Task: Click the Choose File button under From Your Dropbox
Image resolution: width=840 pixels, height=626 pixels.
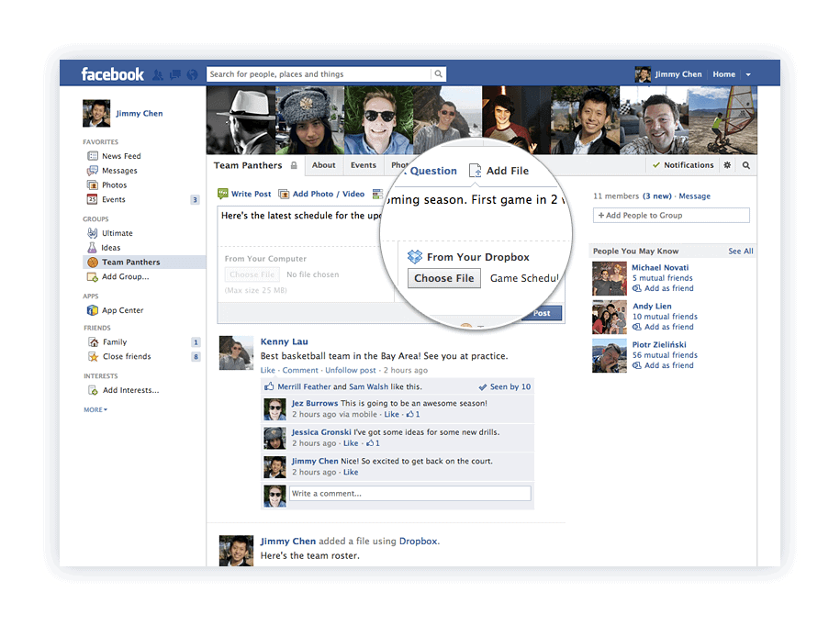Action: click(x=443, y=277)
